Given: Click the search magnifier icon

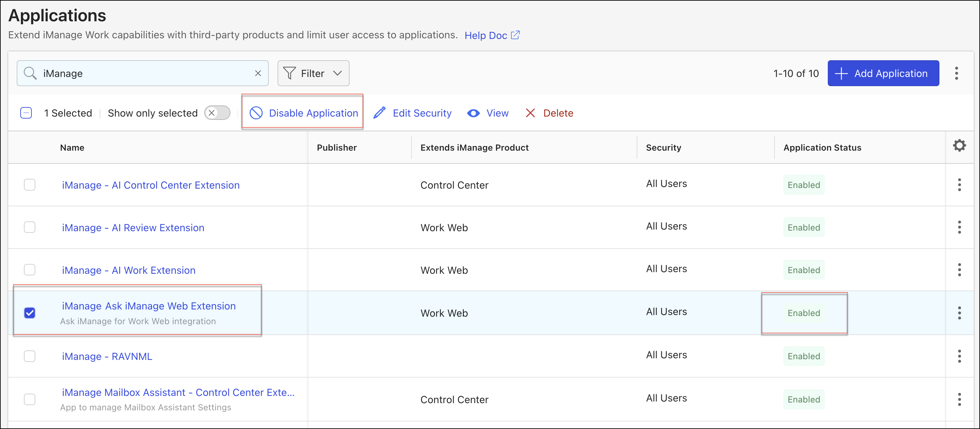Looking at the screenshot, I should point(30,73).
